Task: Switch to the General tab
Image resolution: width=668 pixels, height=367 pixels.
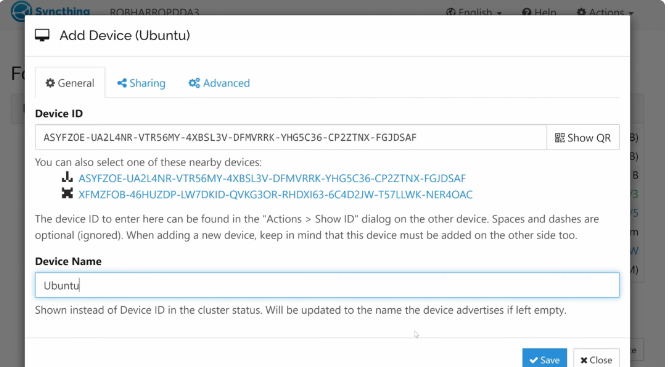Action: point(70,83)
